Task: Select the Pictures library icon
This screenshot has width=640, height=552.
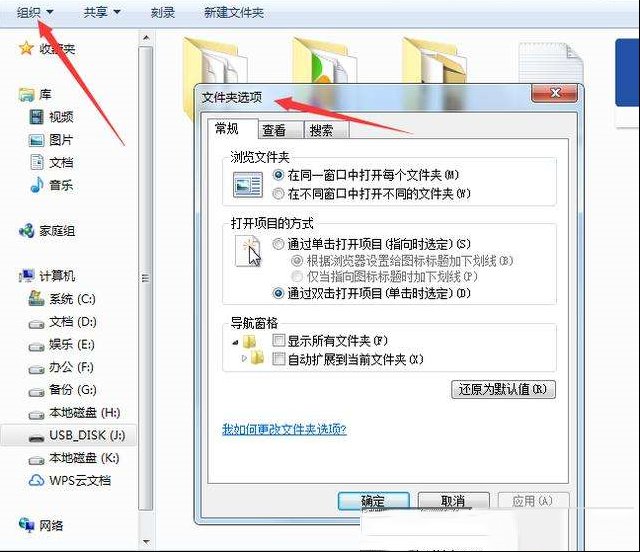Action: point(36,140)
